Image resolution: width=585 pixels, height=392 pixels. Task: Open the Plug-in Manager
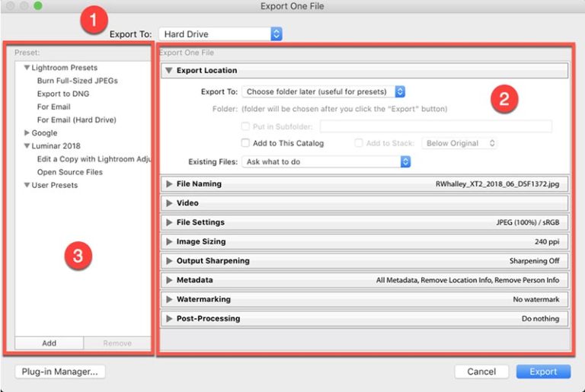(x=60, y=371)
